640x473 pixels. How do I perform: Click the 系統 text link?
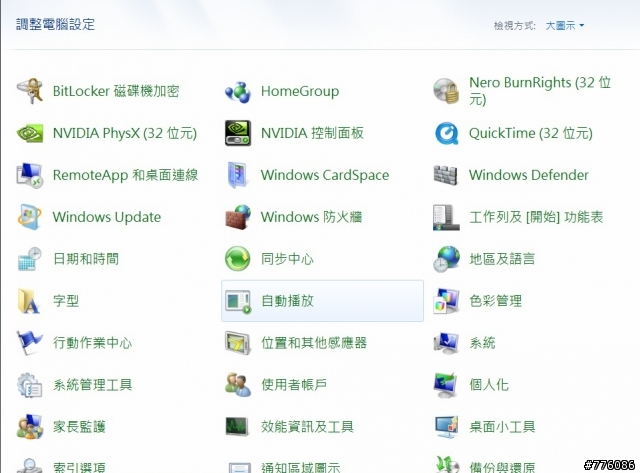[482, 343]
